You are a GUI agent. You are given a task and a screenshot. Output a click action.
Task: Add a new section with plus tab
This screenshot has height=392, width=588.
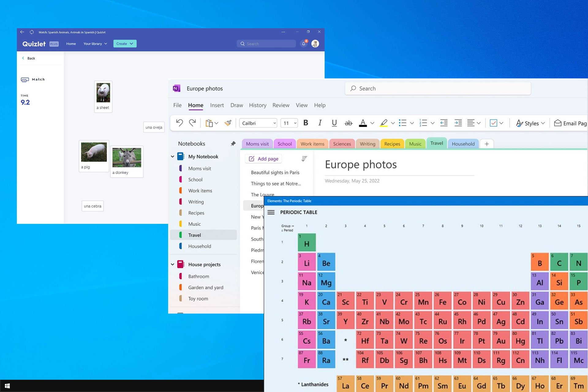pyautogui.click(x=487, y=144)
